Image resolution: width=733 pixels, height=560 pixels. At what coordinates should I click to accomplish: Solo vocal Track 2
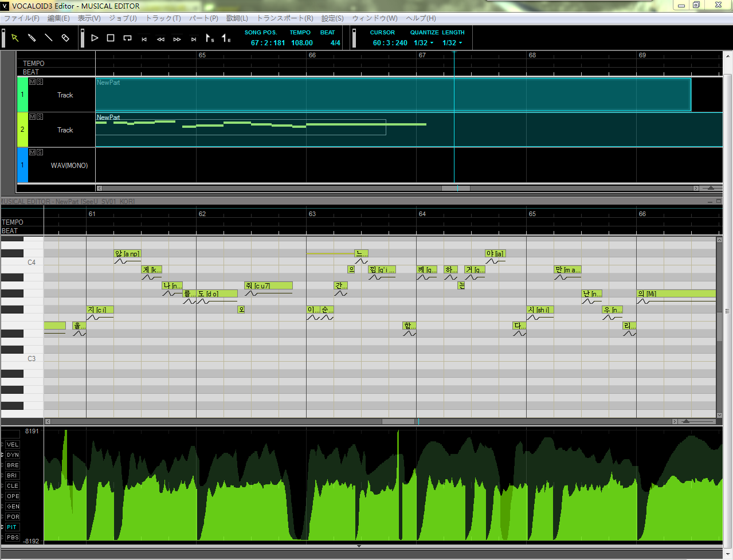coord(40,117)
